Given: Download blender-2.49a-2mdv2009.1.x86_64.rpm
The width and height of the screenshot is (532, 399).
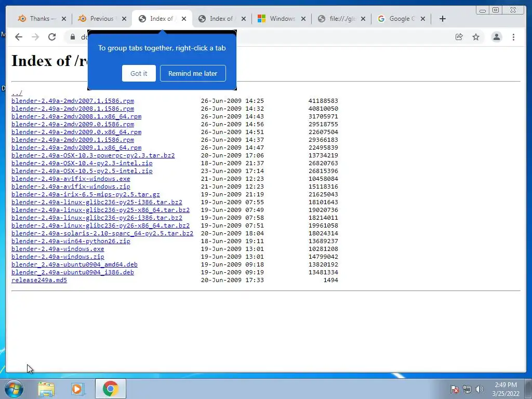Looking at the screenshot, I should (76, 148).
